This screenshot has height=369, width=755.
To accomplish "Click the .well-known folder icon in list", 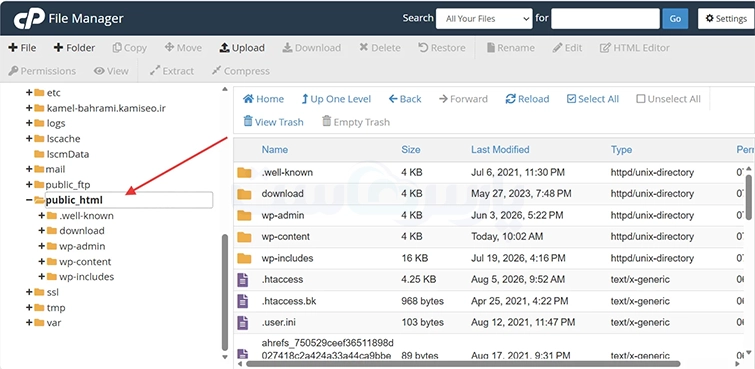I will [x=244, y=172].
